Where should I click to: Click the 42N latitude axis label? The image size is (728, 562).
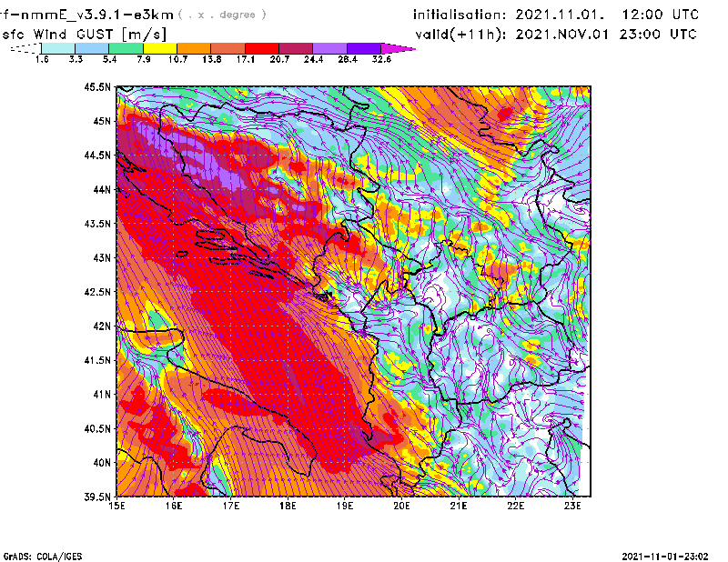tap(101, 326)
